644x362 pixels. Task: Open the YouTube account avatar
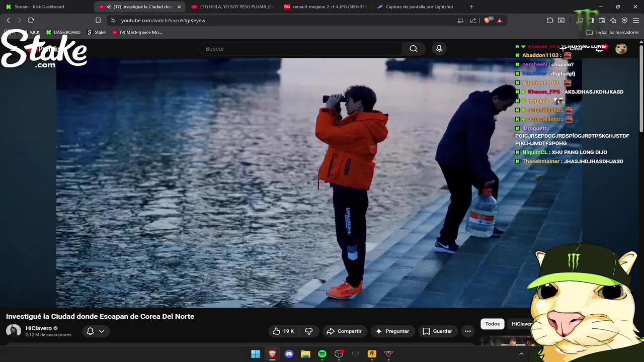tap(621, 48)
